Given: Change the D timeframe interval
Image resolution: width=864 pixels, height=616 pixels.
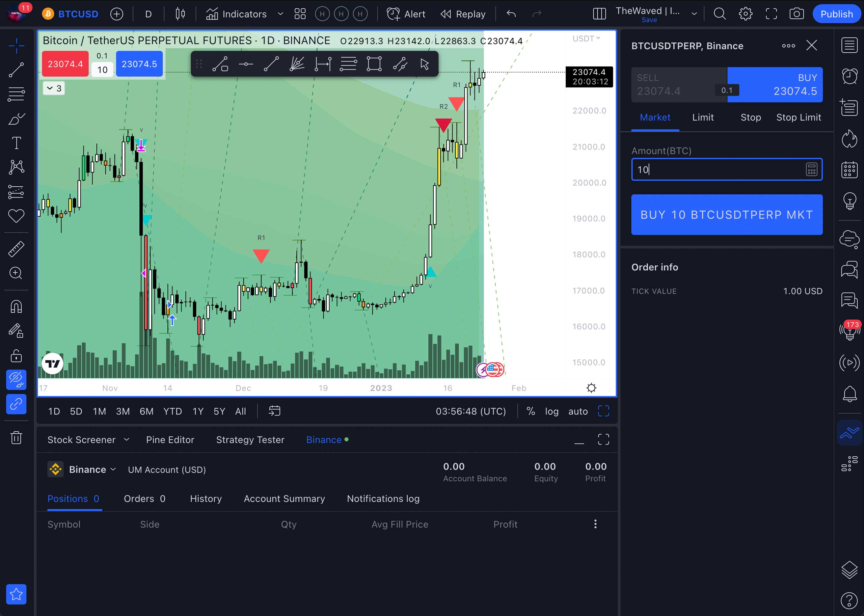Looking at the screenshot, I should click(x=148, y=14).
